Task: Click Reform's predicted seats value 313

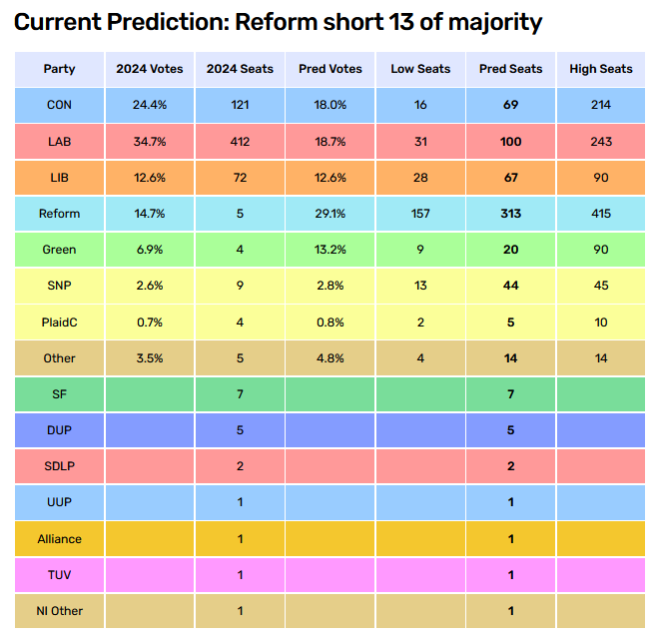Action: click(511, 214)
